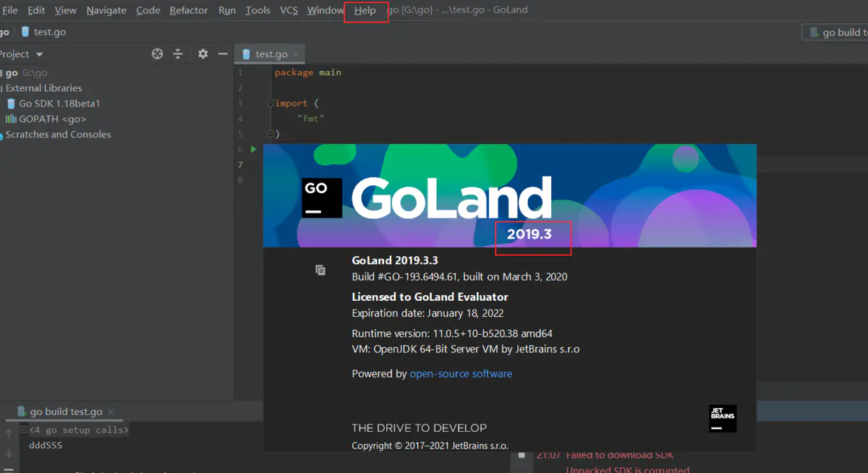Click the JetBrains logo in About dialog
The width and height of the screenshot is (868, 473).
tap(723, 419)
